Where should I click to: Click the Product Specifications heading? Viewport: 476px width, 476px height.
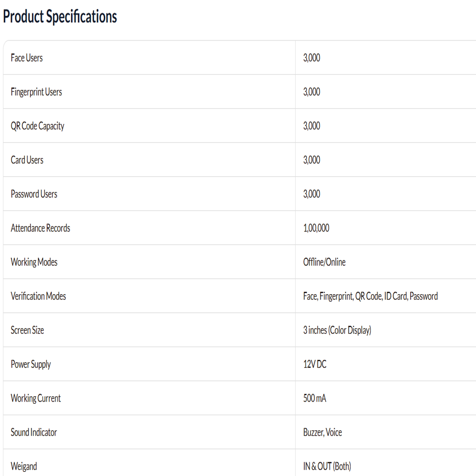pyautogui.click(x=60, y=16)
